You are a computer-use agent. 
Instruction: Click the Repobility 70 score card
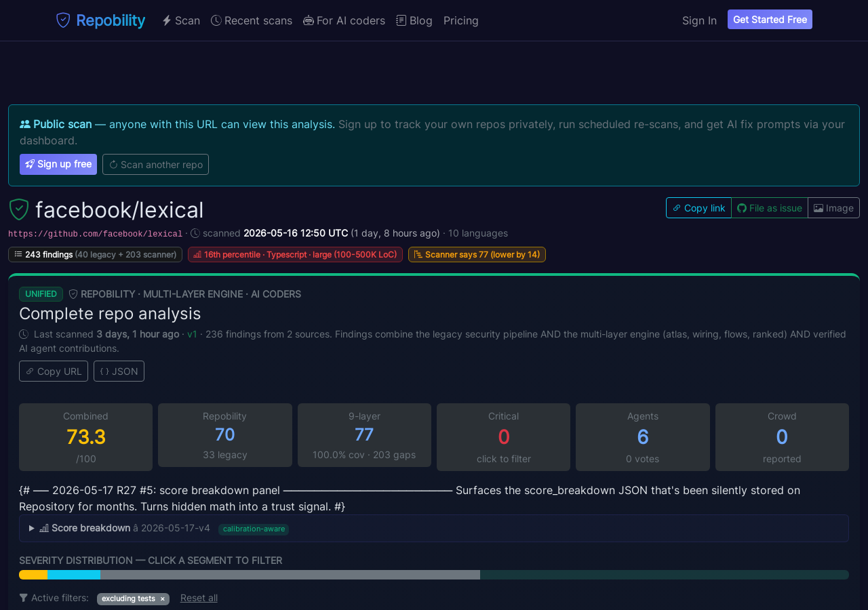[x=225, y=435]
